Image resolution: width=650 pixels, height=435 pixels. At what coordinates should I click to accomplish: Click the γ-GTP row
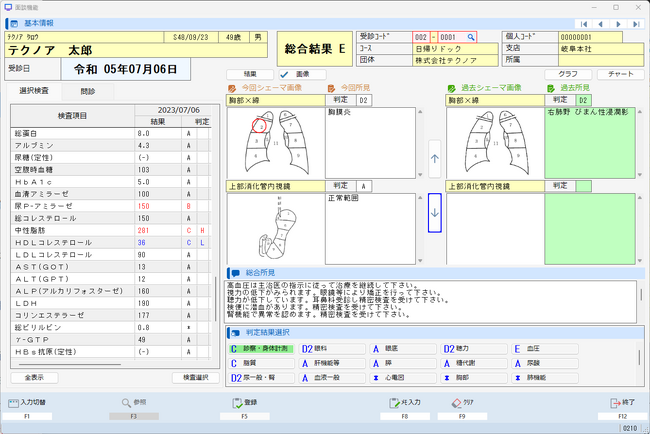111,340
